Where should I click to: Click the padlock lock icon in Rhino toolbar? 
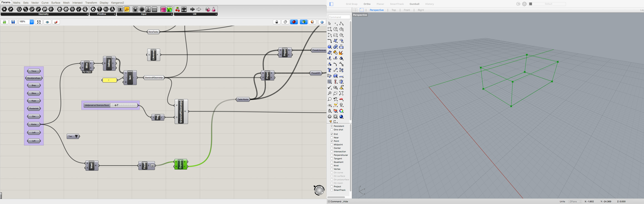click(330, 111)
